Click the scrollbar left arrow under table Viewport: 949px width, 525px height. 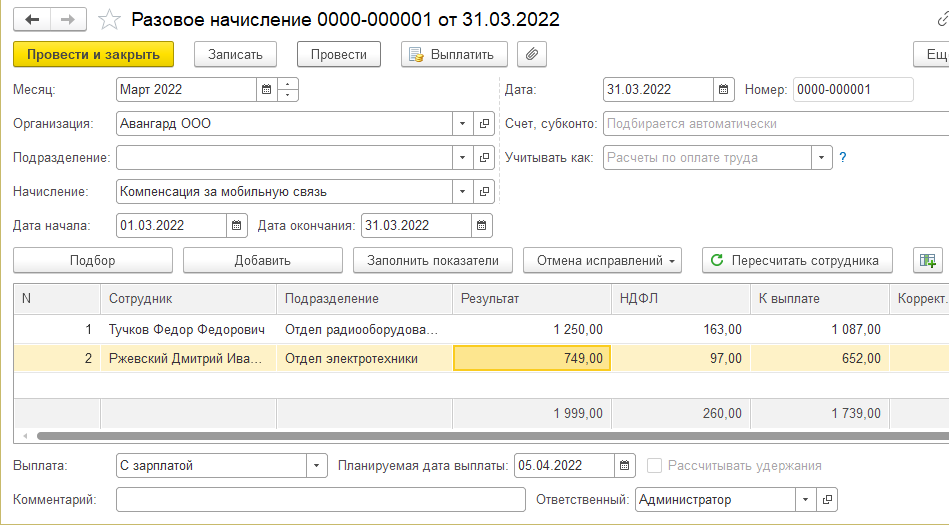click(x=25, y=436)
